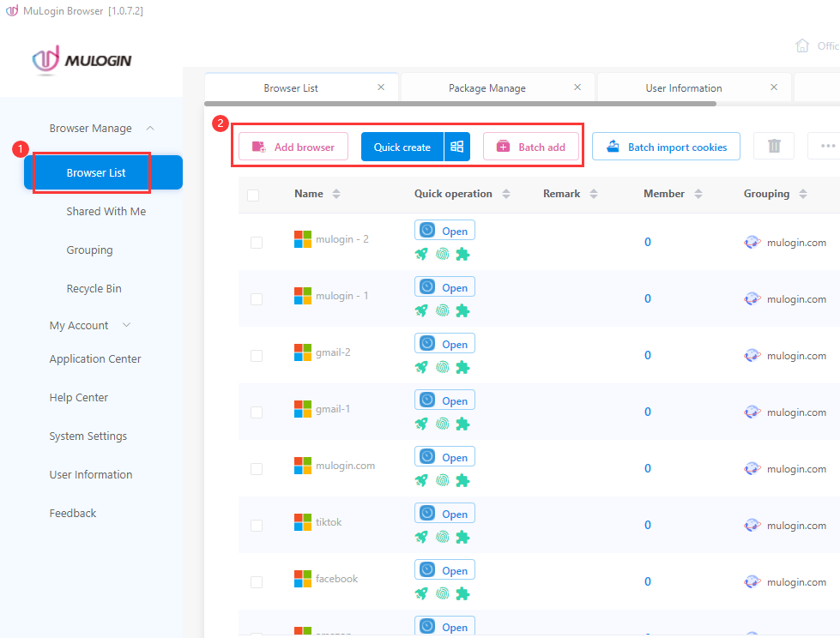Click rocket icon in mulogin - 1 row
This screenshot has width=840, height=638.
click(x=421, y=310)
